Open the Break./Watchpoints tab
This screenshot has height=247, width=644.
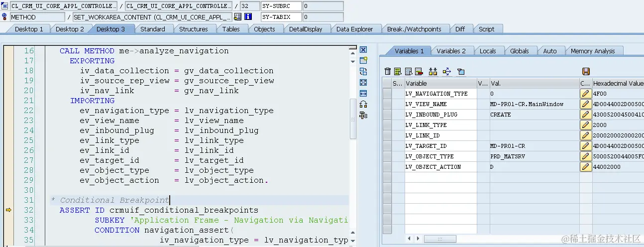(x=414, y=29)
